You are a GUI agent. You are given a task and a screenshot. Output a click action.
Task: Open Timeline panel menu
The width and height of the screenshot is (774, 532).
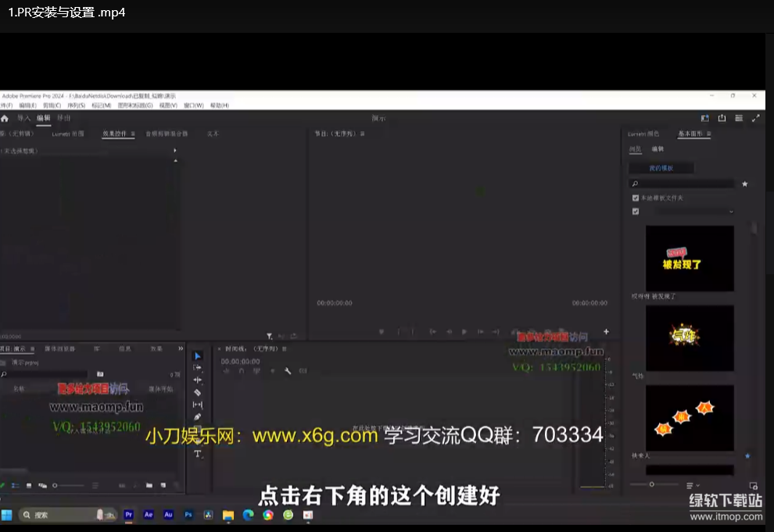pos(285,348)
